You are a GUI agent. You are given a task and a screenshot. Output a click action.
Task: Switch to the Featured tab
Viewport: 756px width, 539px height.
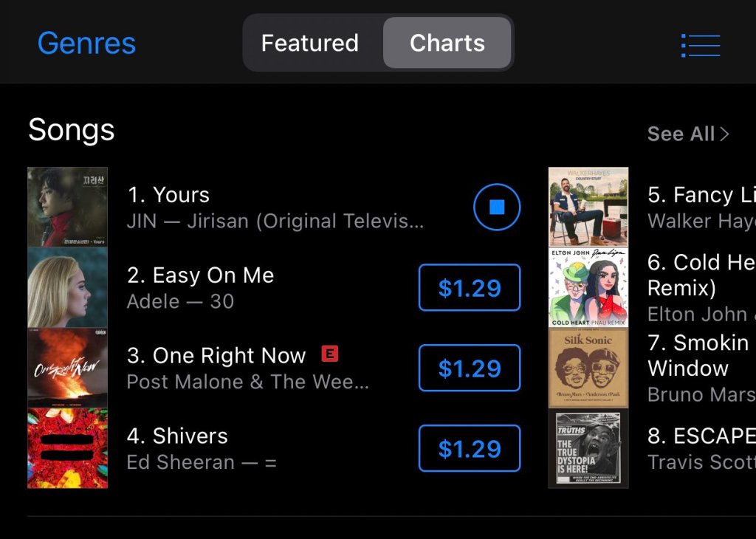coord(310,43)
